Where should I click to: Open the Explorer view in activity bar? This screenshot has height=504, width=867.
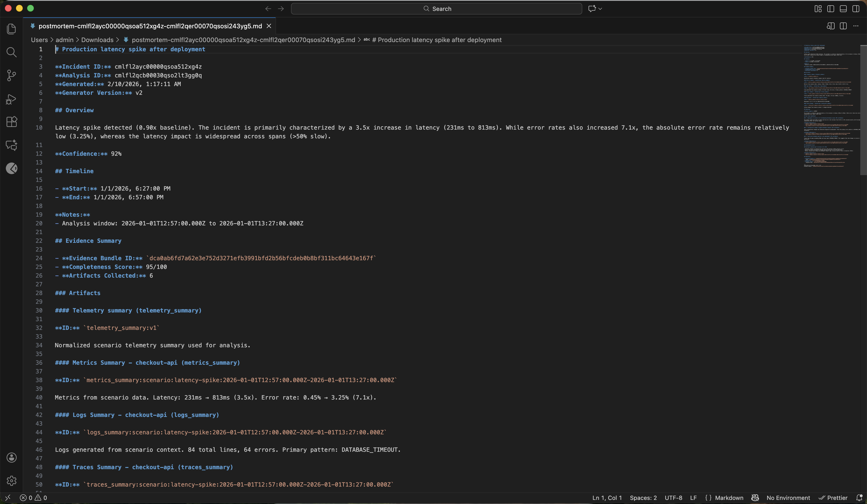tap(11, 29)
